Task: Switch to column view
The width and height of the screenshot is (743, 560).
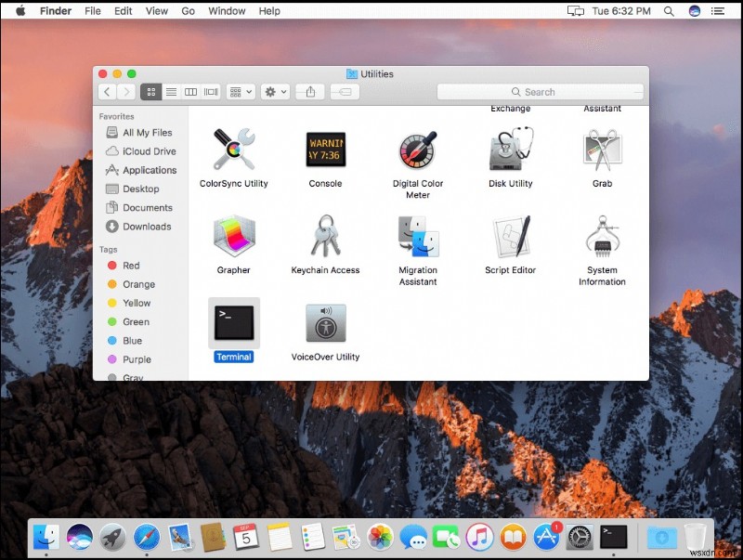Action: pos(190,91)
